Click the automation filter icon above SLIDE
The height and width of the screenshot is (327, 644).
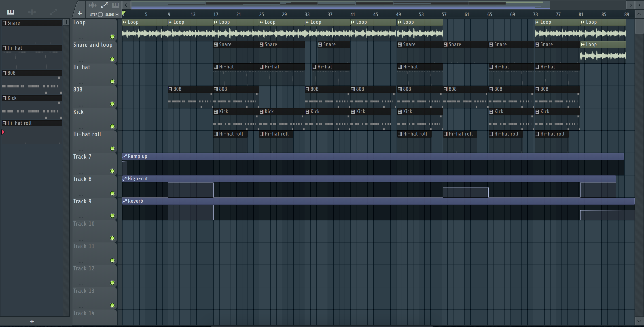coord(104,5)
